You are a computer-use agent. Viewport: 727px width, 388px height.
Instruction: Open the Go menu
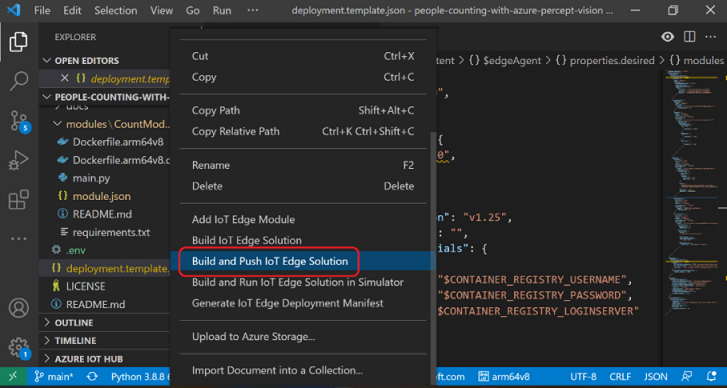[192, 10]
